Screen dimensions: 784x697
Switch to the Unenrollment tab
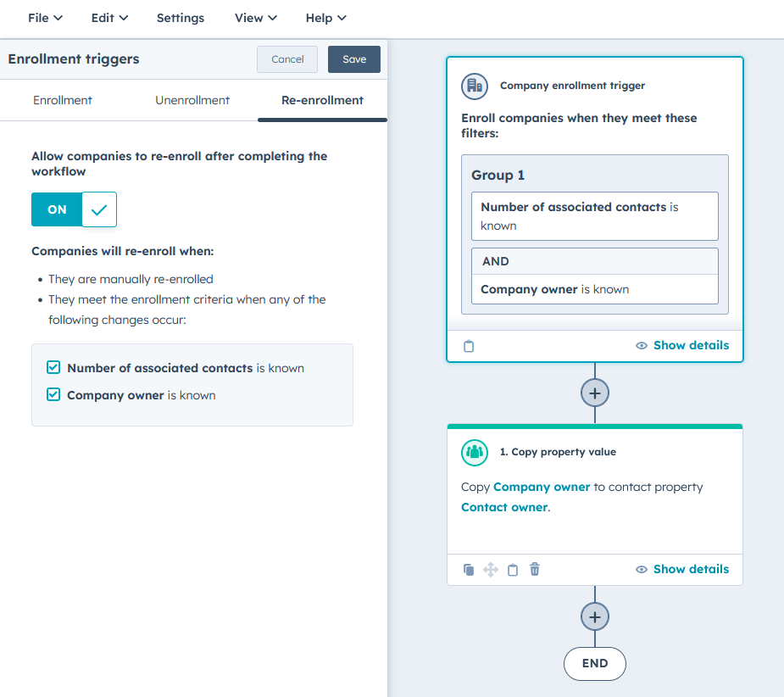tap(192, 99)
